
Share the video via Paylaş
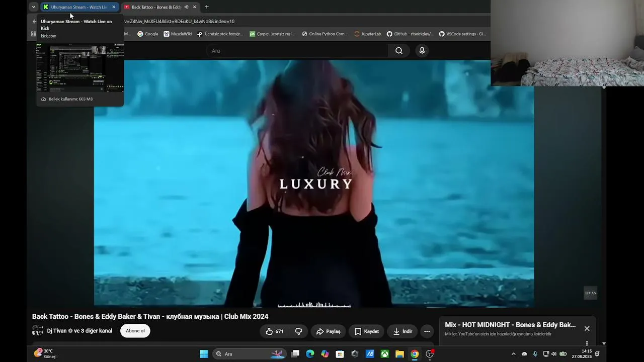(328, 331)
